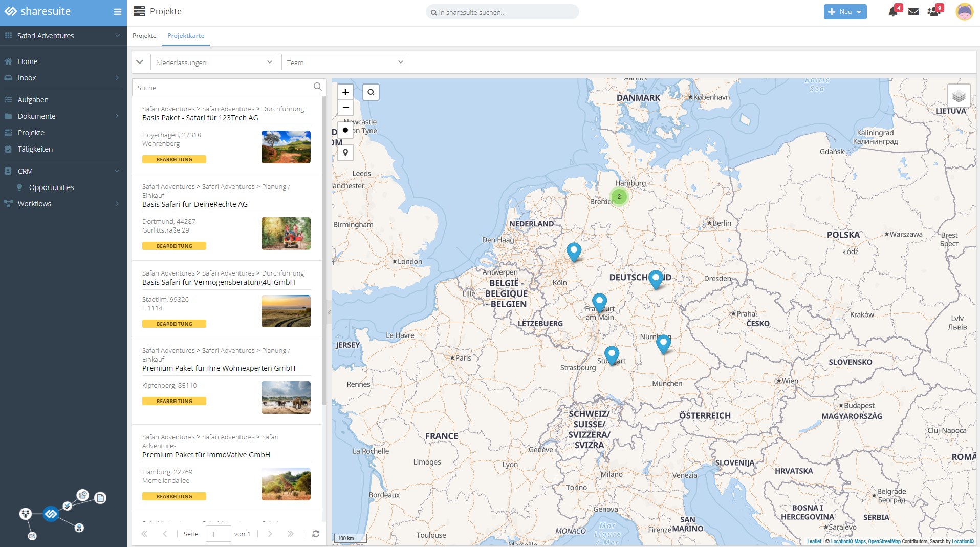Focus the global sharesuite search field

(x=502, y=12)
